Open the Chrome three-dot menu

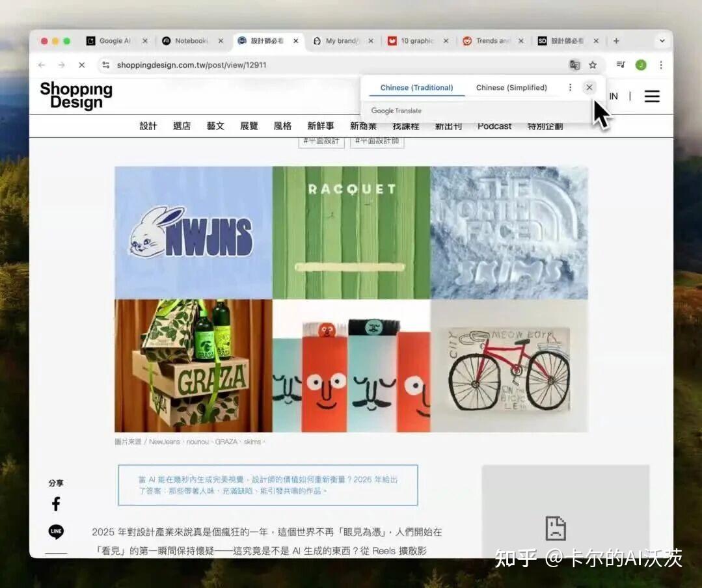pos(661,65)
